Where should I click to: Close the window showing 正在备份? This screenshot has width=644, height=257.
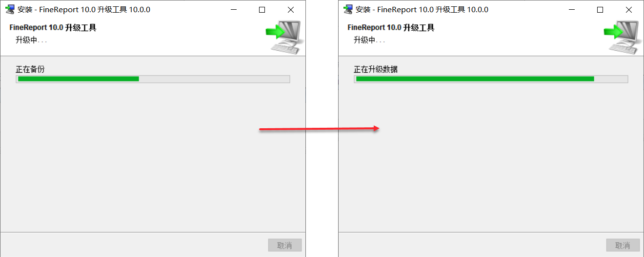pyautogui.click(x=291, y=10)
